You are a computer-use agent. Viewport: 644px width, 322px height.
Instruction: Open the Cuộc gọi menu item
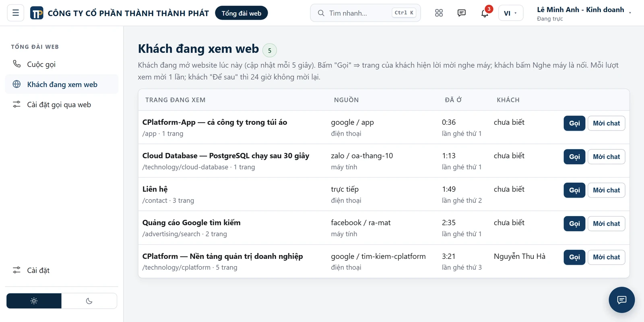tap(62, 64)
